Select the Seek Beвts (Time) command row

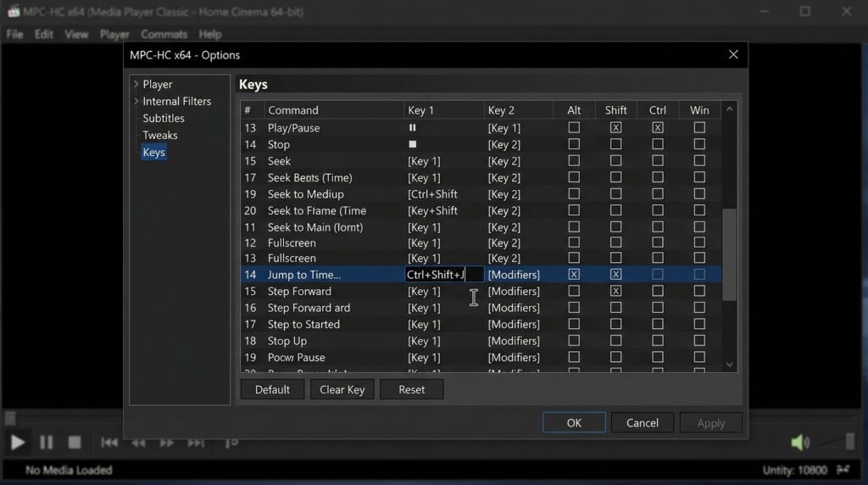click(481, 177)
